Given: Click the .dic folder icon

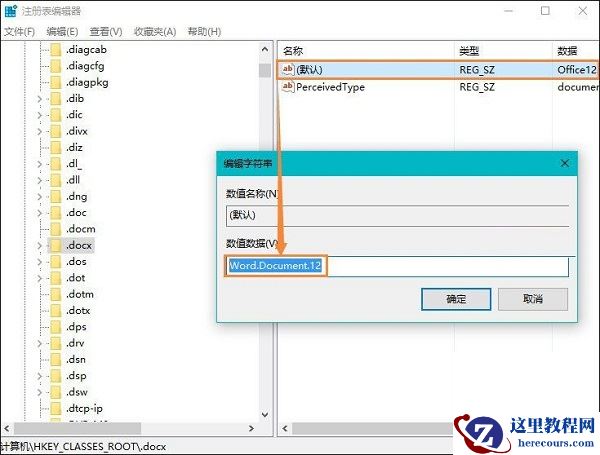Looking at the screenshot, I should [x=56, y=115].
